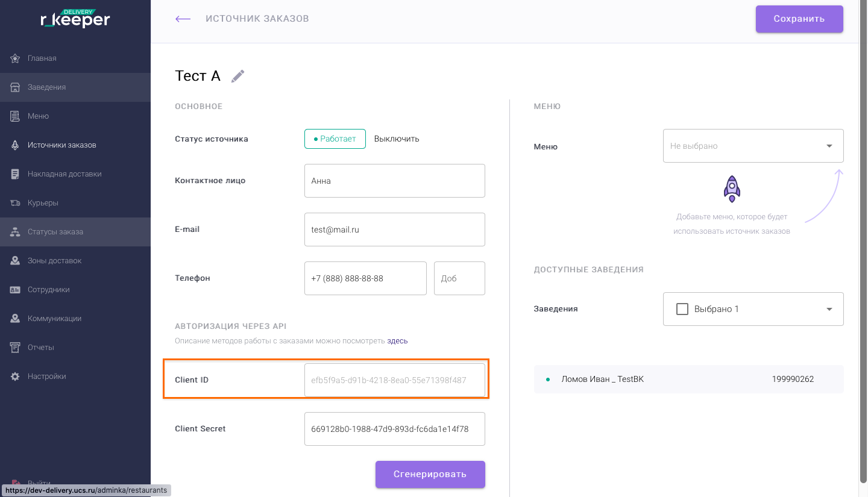Expand the Заведения dropdown arrow
This screenshot has width=868, height=497.
pyautogui.click(x=829, y=309)
